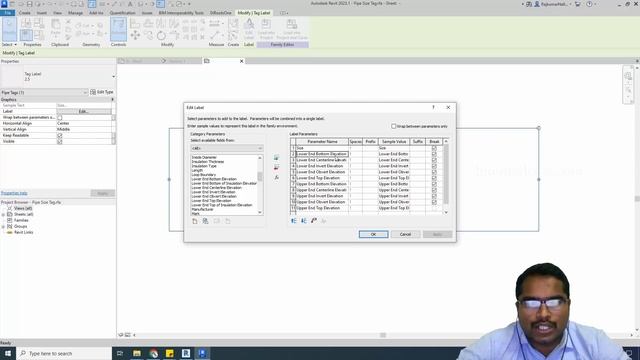Screen dimensions: 640x360
Task: Switch to the Insert ribbon tab
Action: 42,13
